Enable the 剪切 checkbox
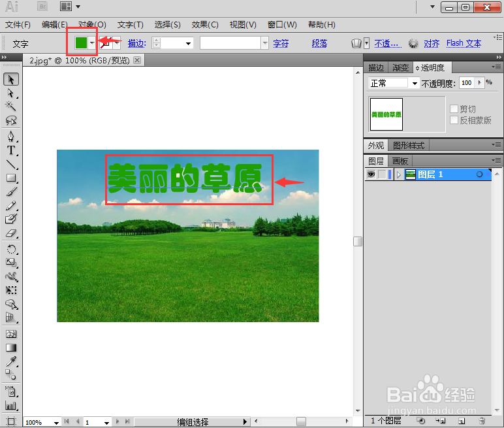This screenshot has height=428, width=504. [x=454, y=108]
